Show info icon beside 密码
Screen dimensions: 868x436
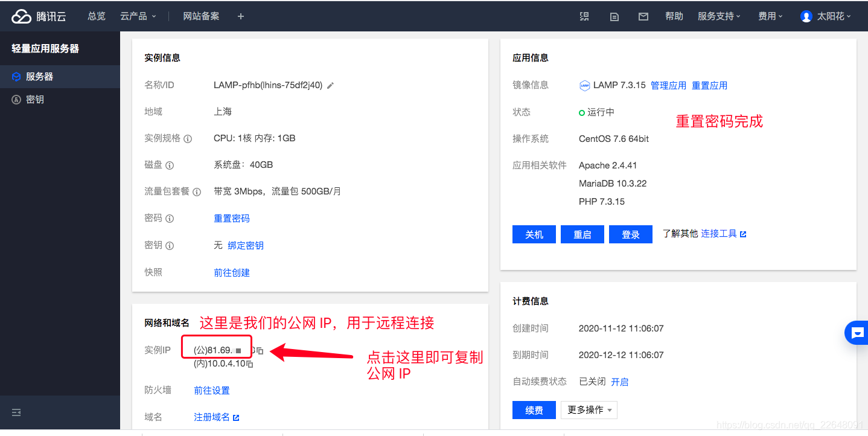170,219
